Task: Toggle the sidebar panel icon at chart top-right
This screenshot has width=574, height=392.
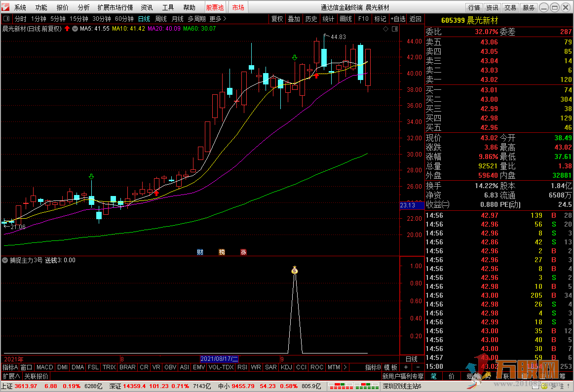Action: point(395,29)
